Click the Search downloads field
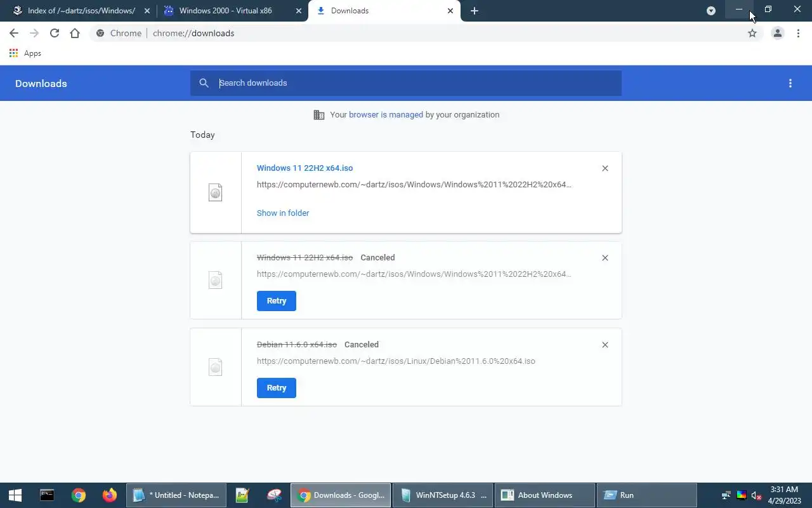812x508 pixels. point(406,83)
